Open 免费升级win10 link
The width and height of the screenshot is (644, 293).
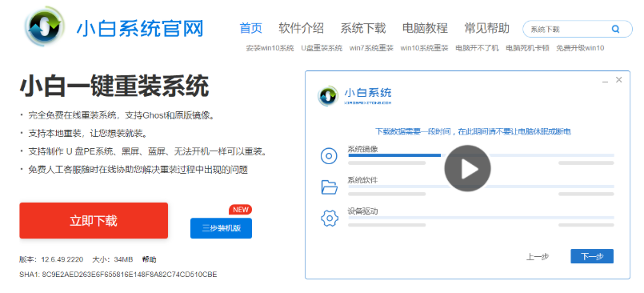(x=580, y=48)
